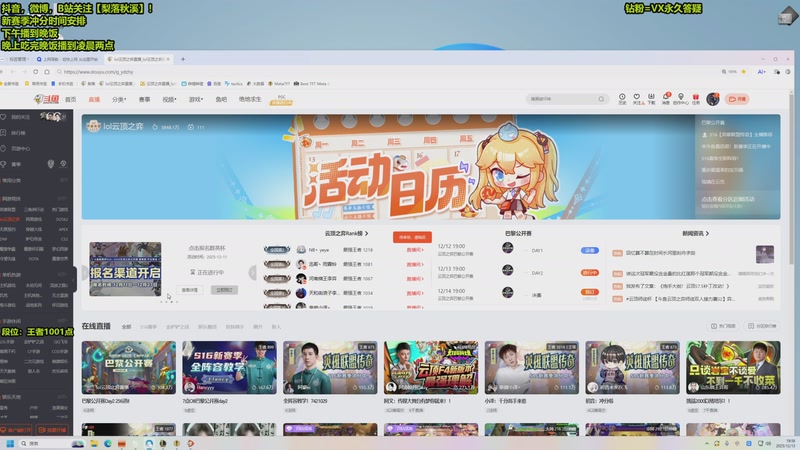Open the tactics bookmark
Screen dimensions: 800x450
[234, 84]
